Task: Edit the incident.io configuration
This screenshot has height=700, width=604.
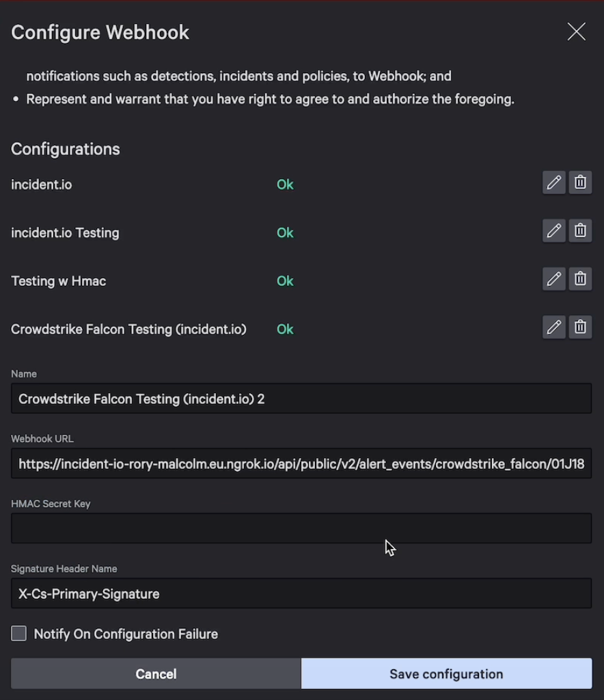Action: 553,183
